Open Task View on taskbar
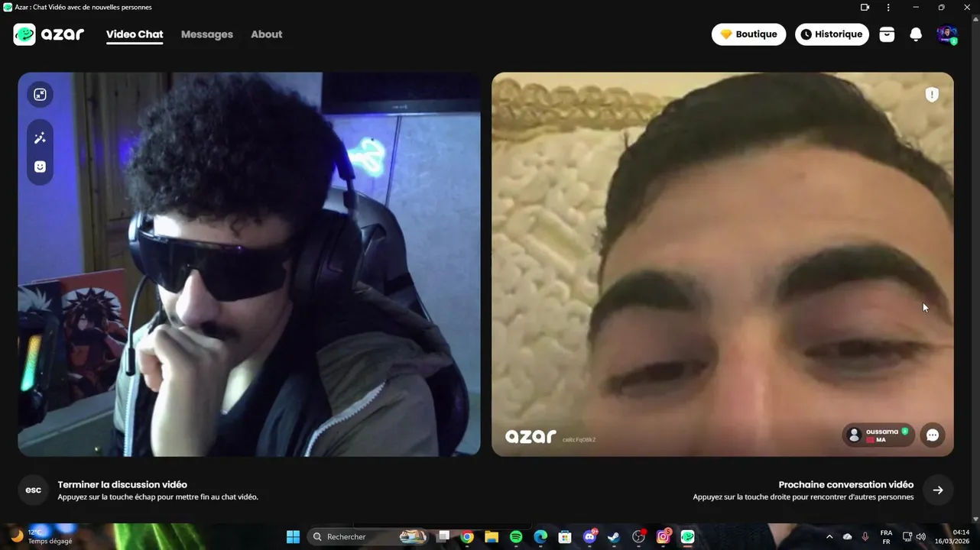This screenshot has height=550, width=980. (443, 537)
